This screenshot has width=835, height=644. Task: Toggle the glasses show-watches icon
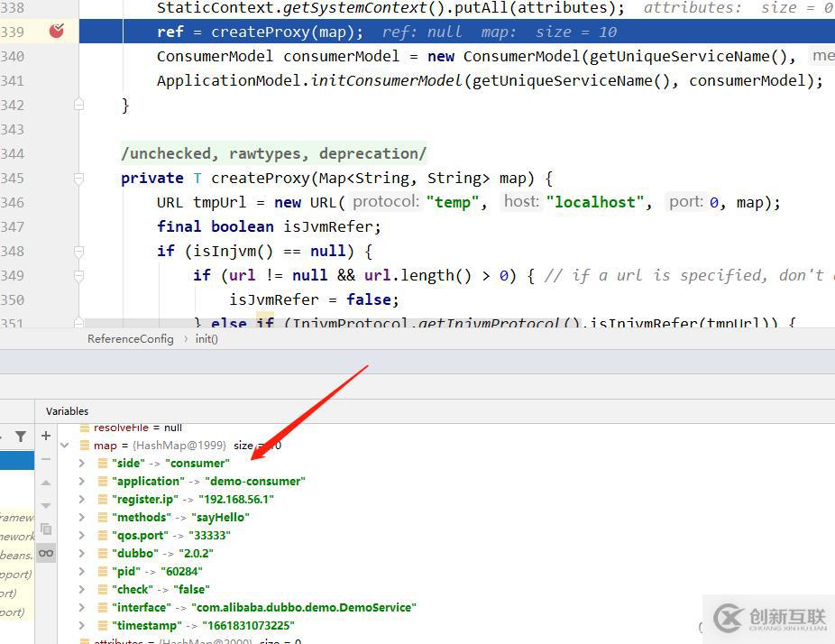pos(46,553)
